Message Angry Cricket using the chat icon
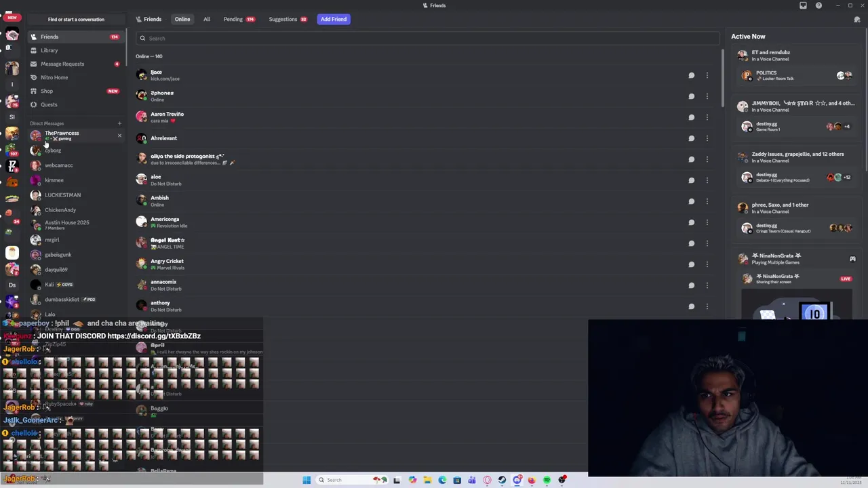868x488 pixels. point(691,264)
